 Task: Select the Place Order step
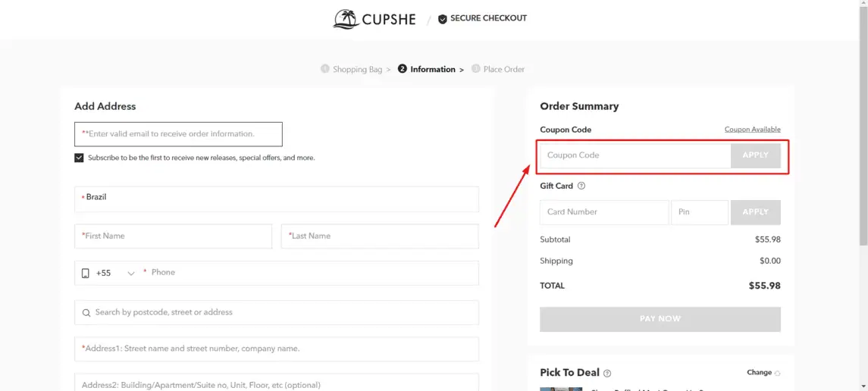click(504, 69)
